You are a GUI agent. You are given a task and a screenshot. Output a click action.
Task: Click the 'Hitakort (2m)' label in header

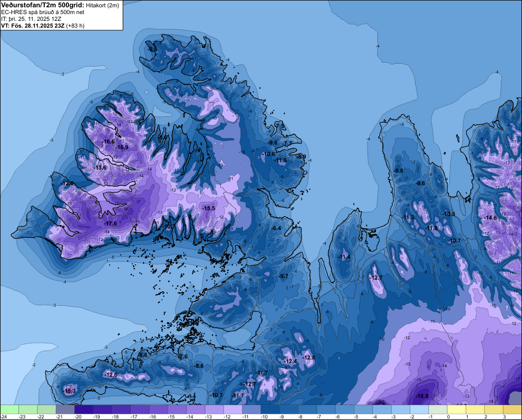pos(102,5)
